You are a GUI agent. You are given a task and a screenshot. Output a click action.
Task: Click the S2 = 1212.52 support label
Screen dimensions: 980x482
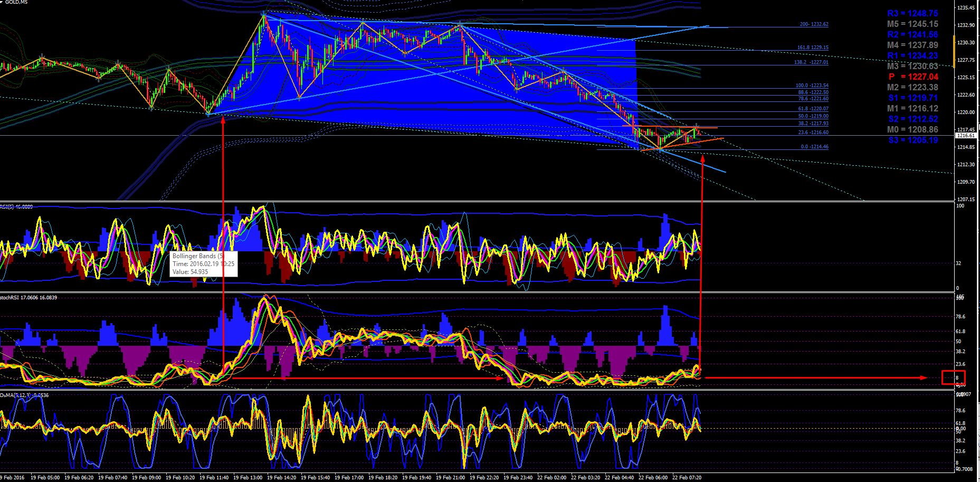click(x=913, y=119)
